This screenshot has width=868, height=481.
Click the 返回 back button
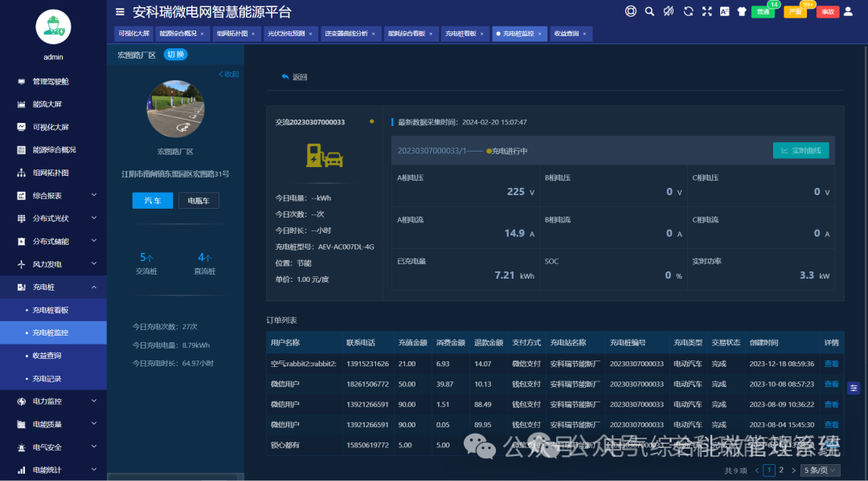point(296,75)
